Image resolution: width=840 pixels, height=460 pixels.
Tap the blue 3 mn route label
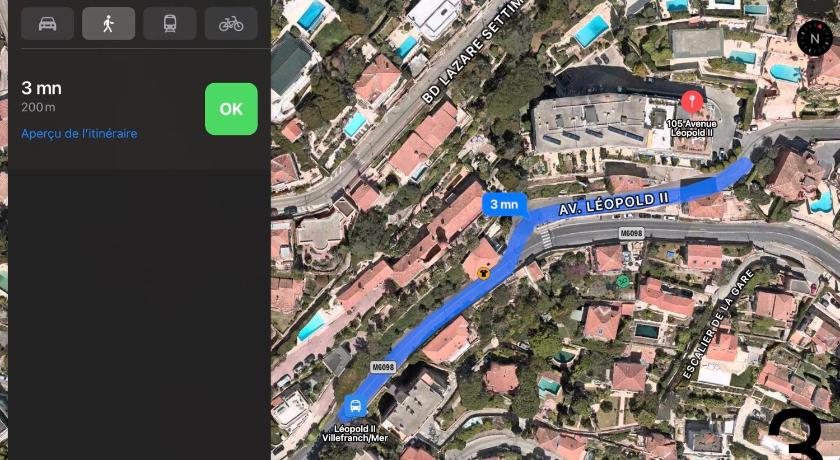[505, 204]
